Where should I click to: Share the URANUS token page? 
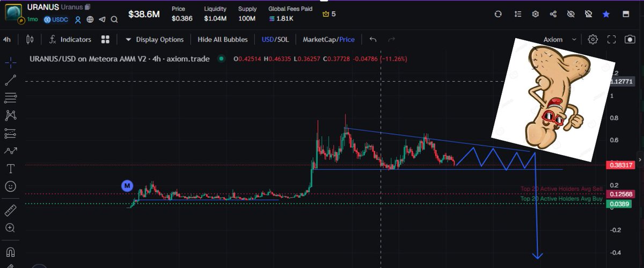[x=553, y=14]
